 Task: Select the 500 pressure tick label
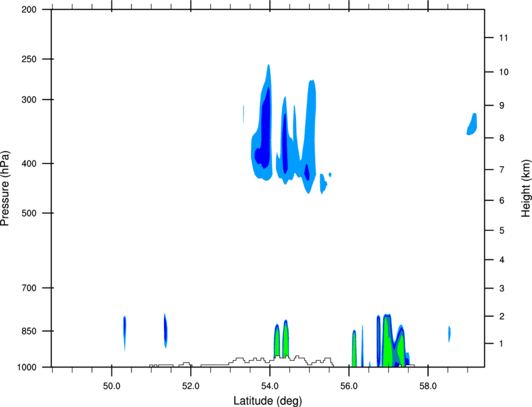[x=29, y=213]
